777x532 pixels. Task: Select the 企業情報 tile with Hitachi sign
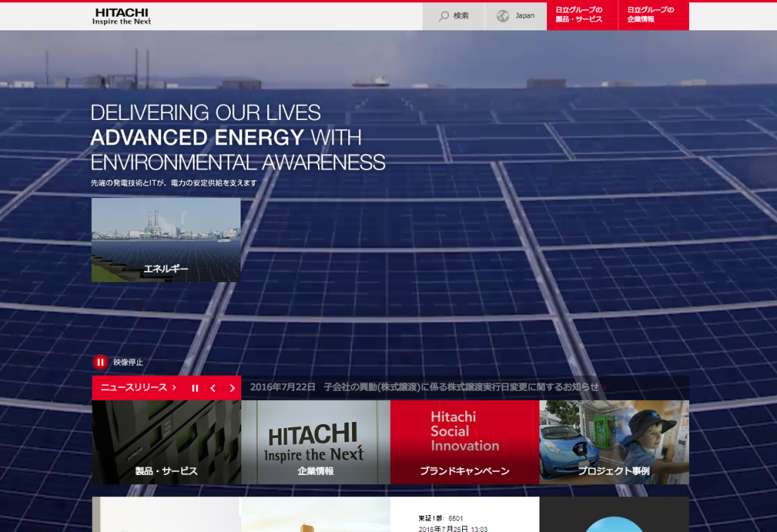coord(316,442)
